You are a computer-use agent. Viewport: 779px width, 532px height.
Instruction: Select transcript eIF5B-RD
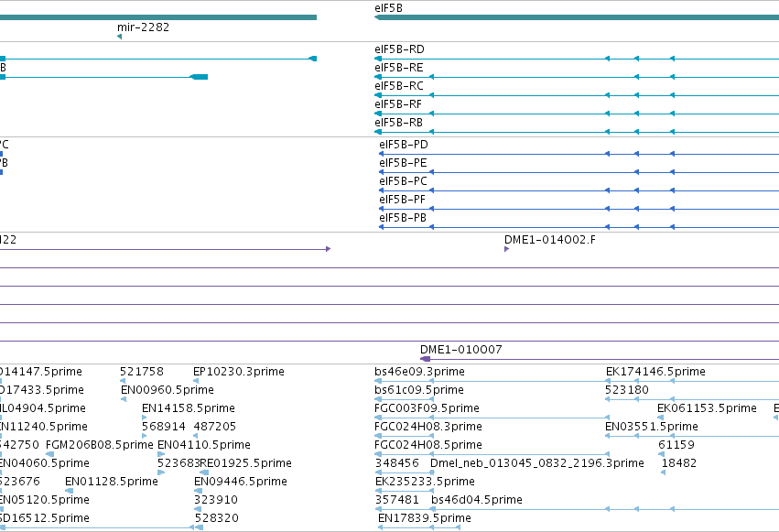click(x=399, y=49)
